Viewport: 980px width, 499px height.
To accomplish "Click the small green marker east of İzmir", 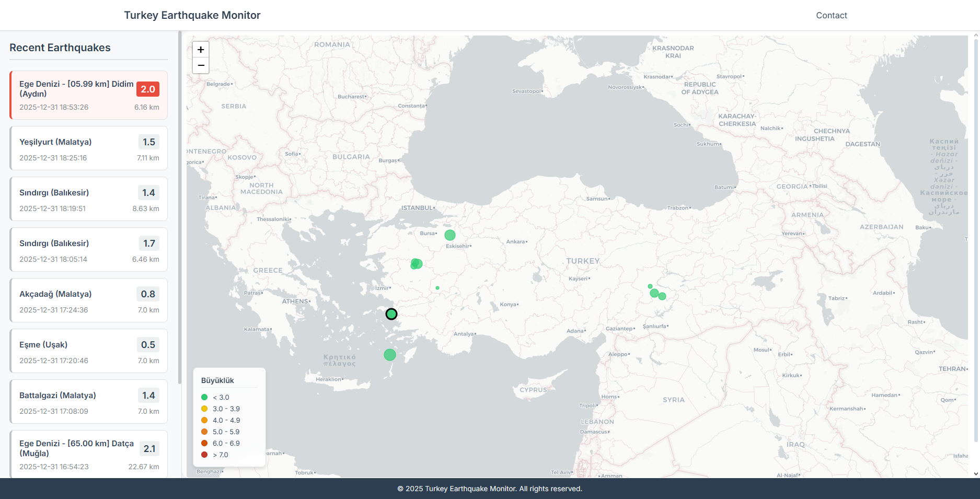I will [x=437, y=287].
